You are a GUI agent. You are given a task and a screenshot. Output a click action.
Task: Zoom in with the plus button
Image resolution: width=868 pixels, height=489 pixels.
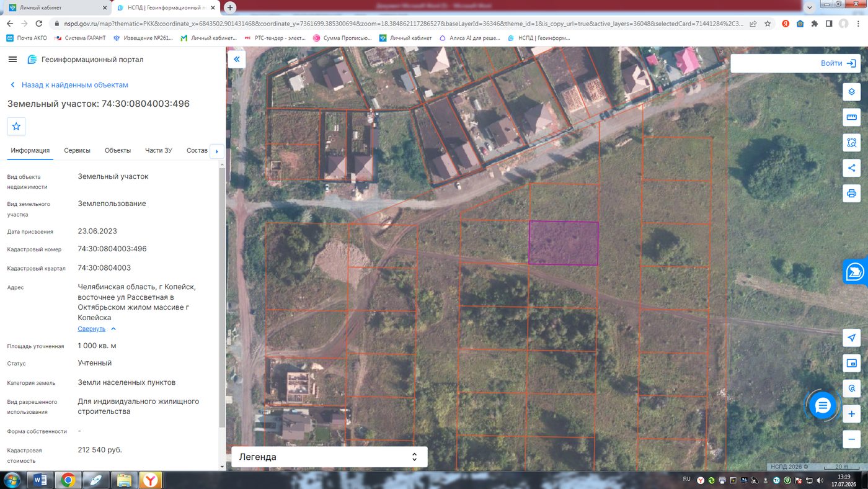[851, 414]
